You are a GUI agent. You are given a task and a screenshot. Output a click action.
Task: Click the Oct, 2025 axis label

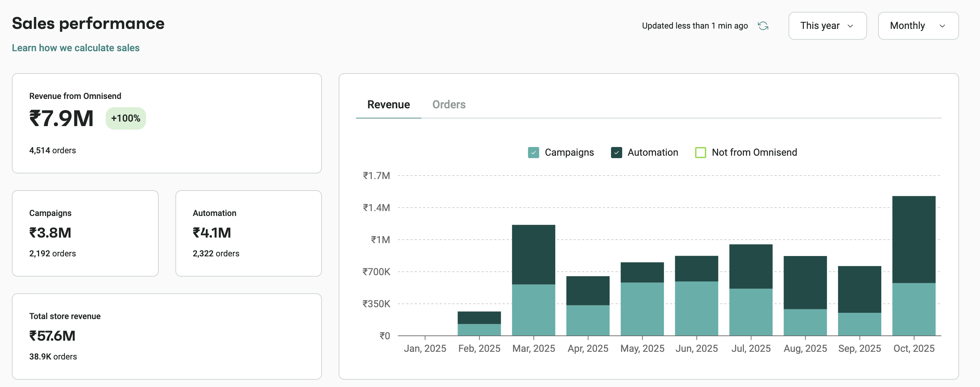[x=914, y=348]
